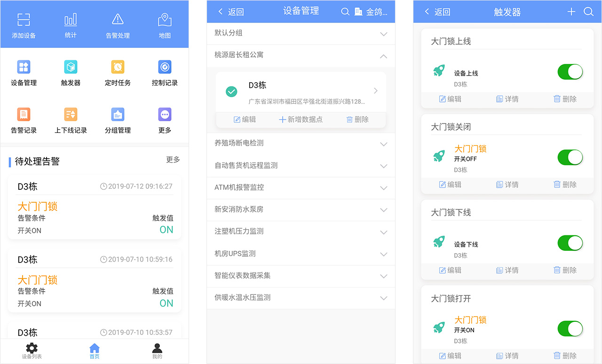Switch to 我的 profile tab in bottom bar
This screenshot has width=602, height=364.
[x=158, y=351]
